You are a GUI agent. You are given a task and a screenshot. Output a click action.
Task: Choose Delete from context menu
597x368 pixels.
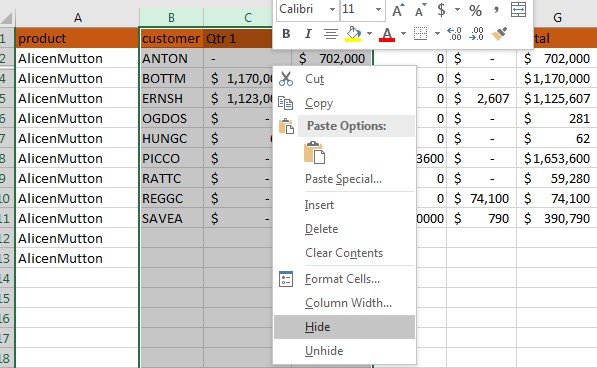(x=345, y=229)
